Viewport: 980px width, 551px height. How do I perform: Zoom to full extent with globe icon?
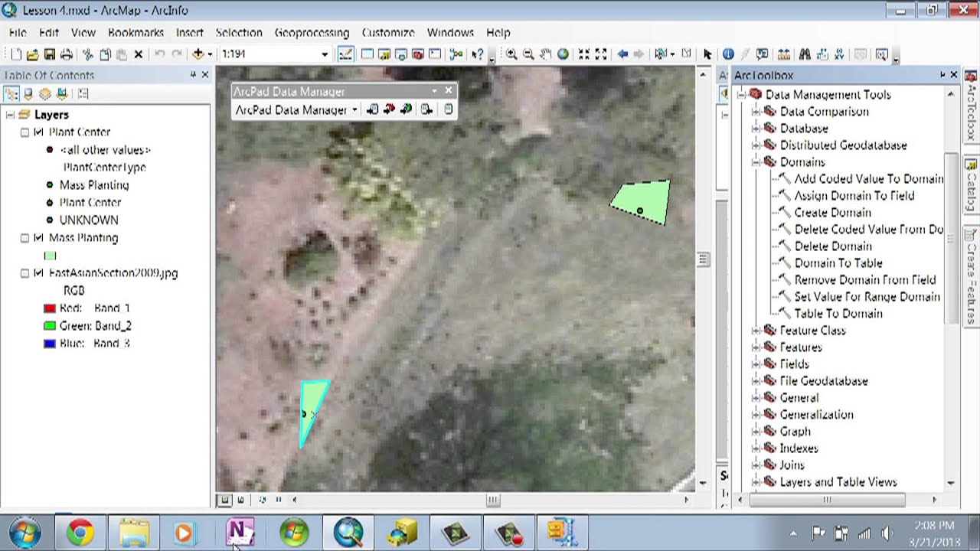563,54
